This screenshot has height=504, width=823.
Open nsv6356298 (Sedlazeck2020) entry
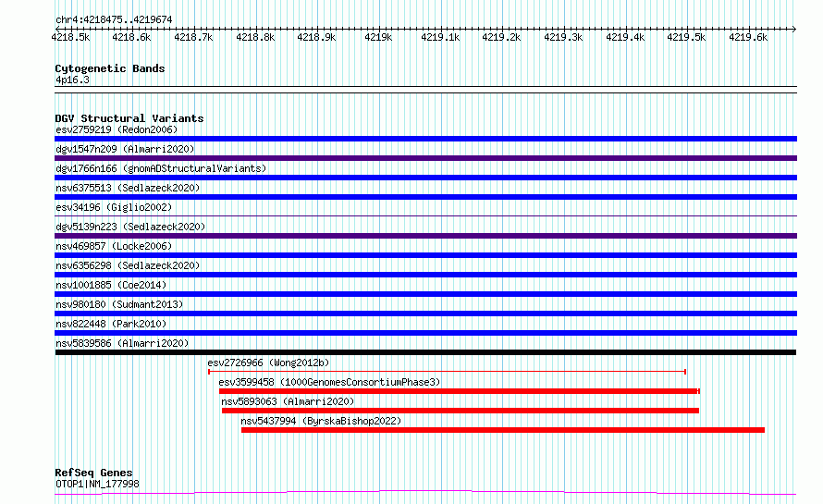click(128, 265)
